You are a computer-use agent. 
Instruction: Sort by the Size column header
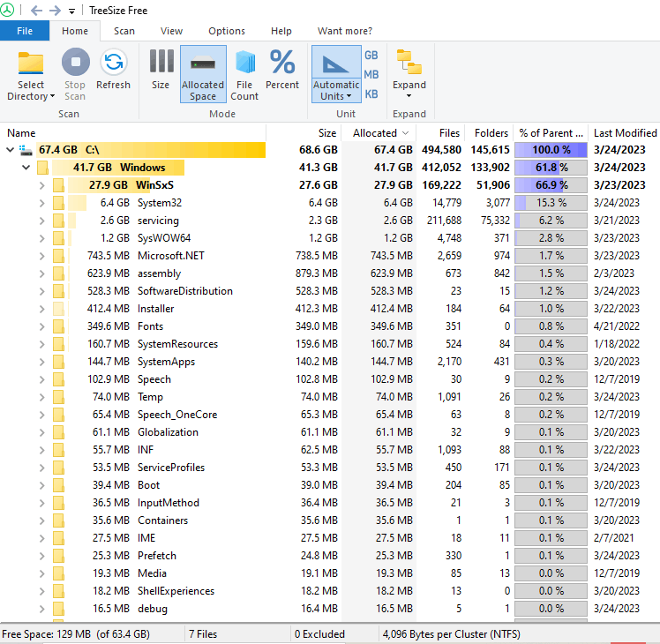(304, 133)
